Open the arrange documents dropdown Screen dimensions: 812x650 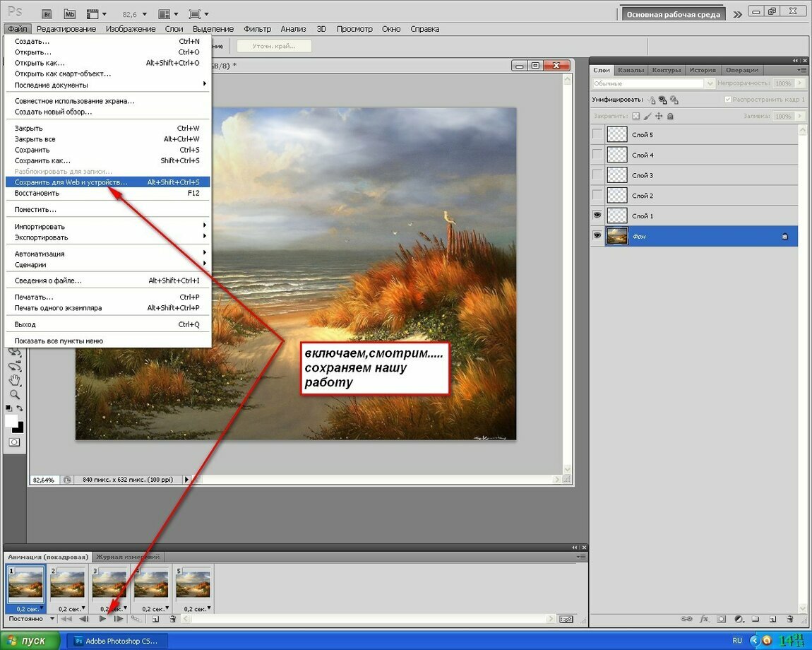(x=168, y=14)
